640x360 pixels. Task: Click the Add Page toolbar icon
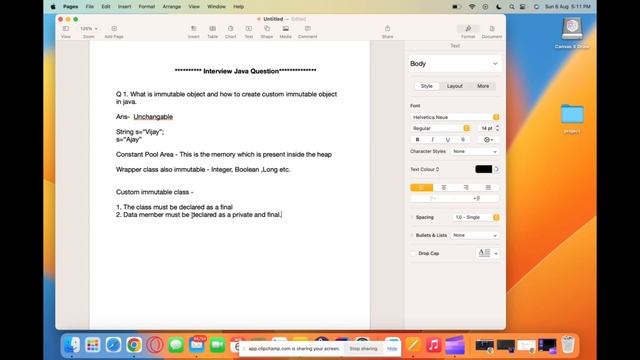click(114, 29)
